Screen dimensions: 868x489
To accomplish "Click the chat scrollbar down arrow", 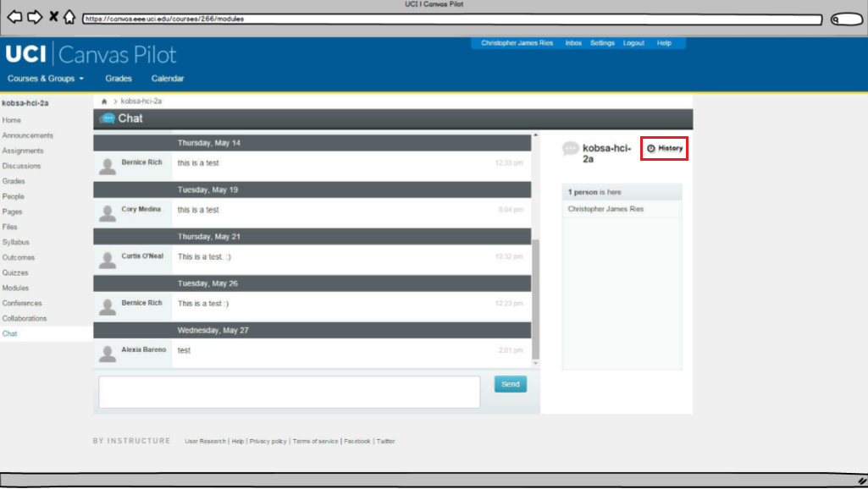I will (534, 363).
